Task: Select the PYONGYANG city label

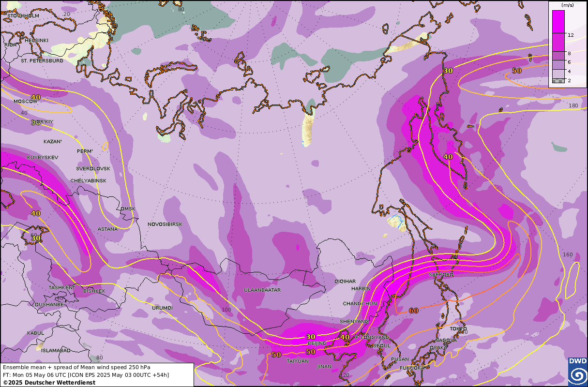Action: (372, 337)
